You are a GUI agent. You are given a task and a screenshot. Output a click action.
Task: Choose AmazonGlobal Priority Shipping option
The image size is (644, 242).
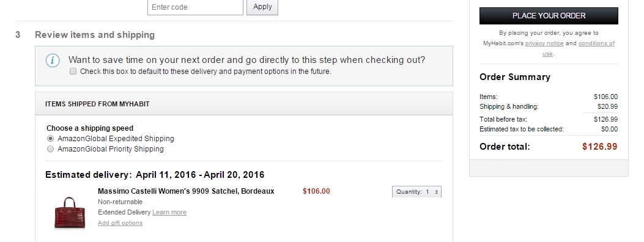(51, 149)
